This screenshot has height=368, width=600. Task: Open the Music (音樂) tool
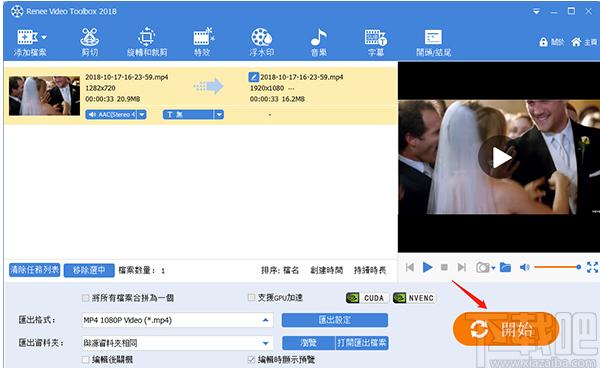[x=318, y=43]
